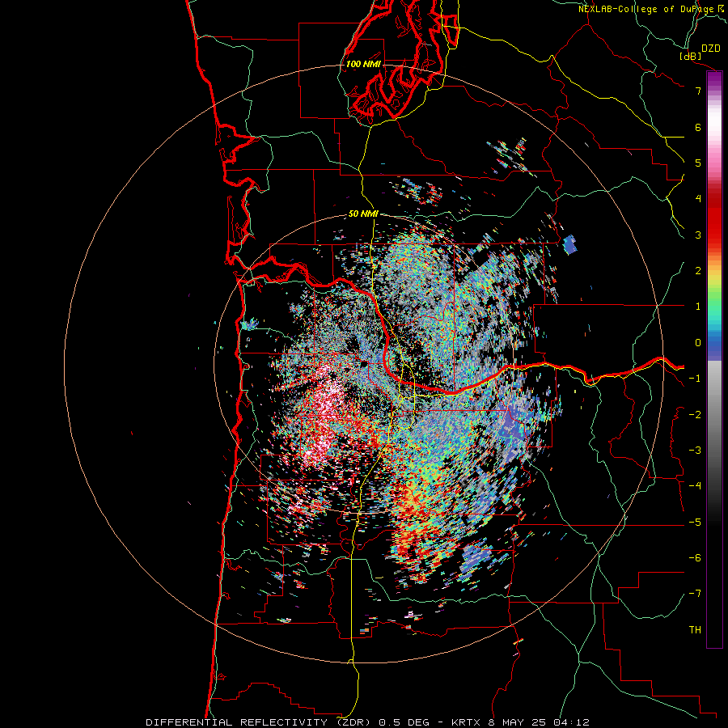Pick scale value "2" on the legend
728x728 pixels.
(698, 271)
